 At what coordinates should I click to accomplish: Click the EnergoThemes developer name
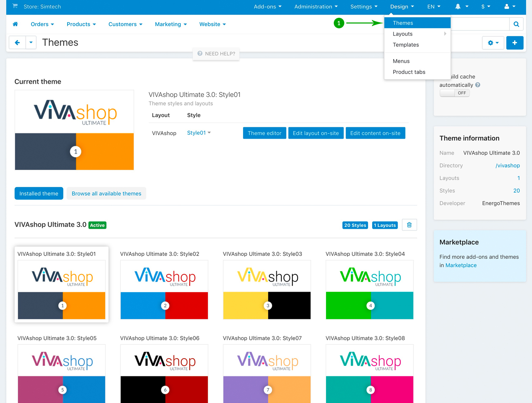[x=501, y=203]
